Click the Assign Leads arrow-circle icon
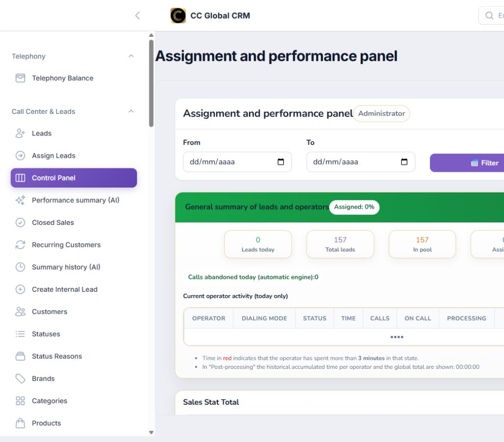504x442 pixels. point(20,156)
